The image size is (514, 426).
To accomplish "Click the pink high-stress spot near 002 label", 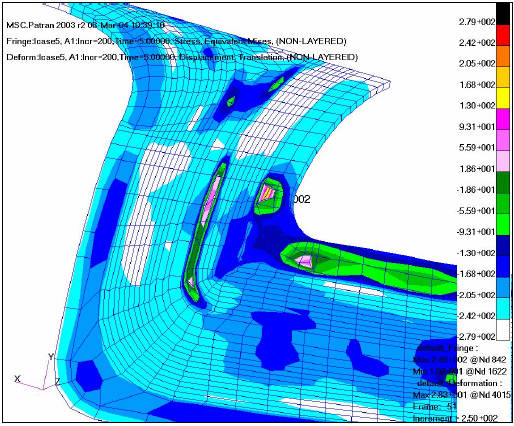I will click(267, 193).
